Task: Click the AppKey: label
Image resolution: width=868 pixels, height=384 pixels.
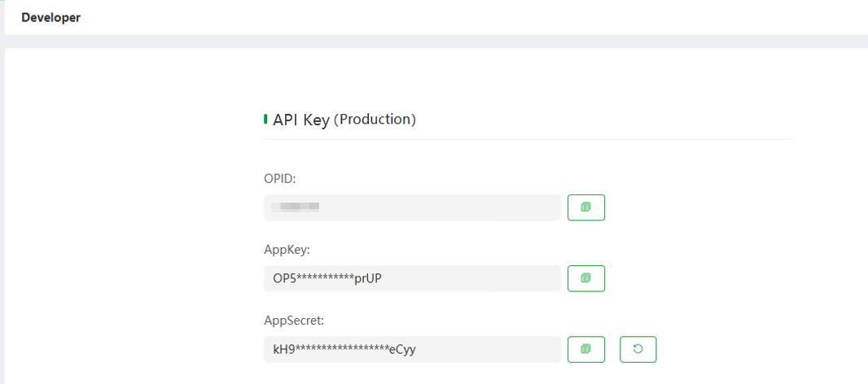Action: tap(287, 249)
